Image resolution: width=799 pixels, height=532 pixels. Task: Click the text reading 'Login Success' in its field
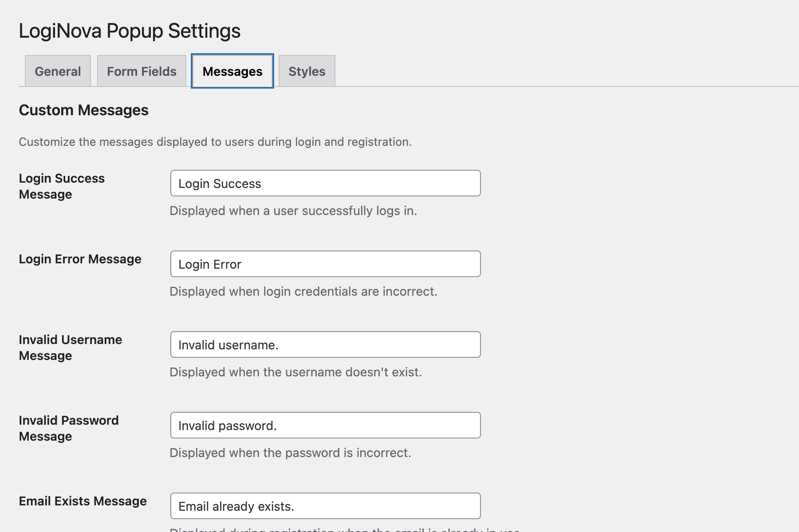[x=220, y=183]
